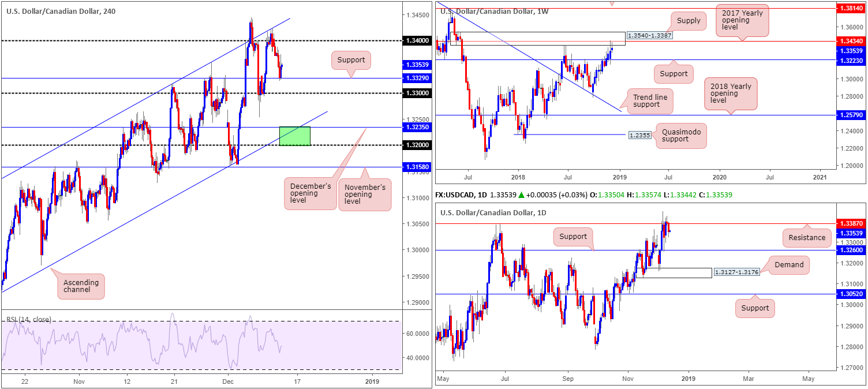Click the 1.30520 price label on daily chart
The width and height of the screenshot is (868, 389).
pyautogui.click(x=852, y=294)
